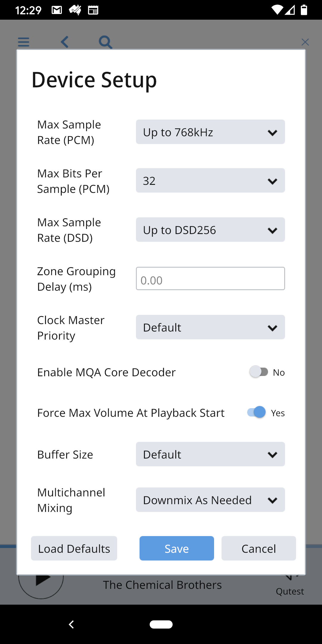Expand Max Bits Per Sample dropdown showing 32
The width and height of the screenshot is (322, 644).
click(210, 180)
